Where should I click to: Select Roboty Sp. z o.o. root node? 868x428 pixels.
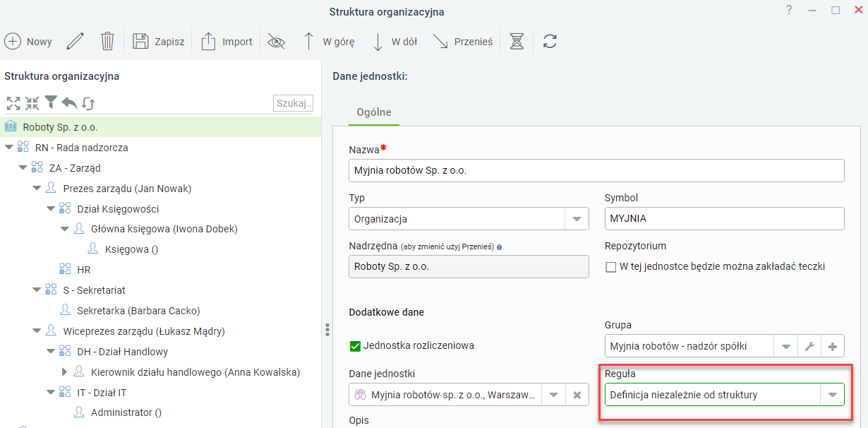pyautogui.click(x=160, y=127)
